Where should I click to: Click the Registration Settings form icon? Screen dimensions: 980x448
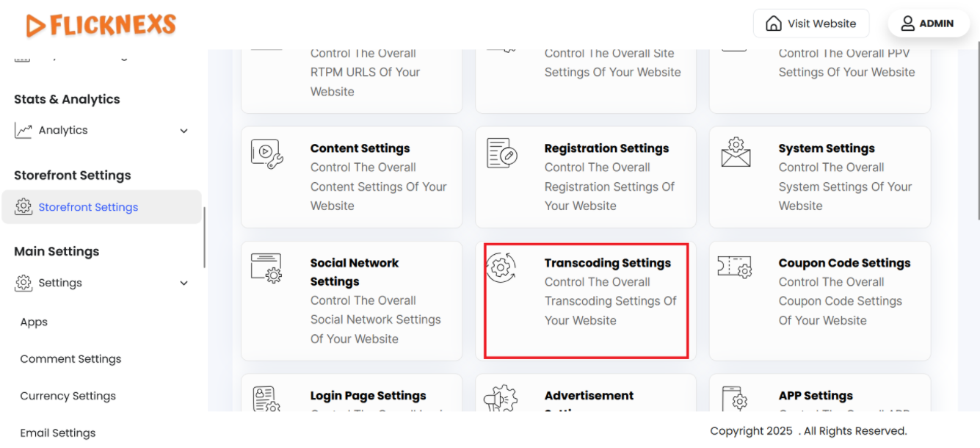click(x=502, y=153)
